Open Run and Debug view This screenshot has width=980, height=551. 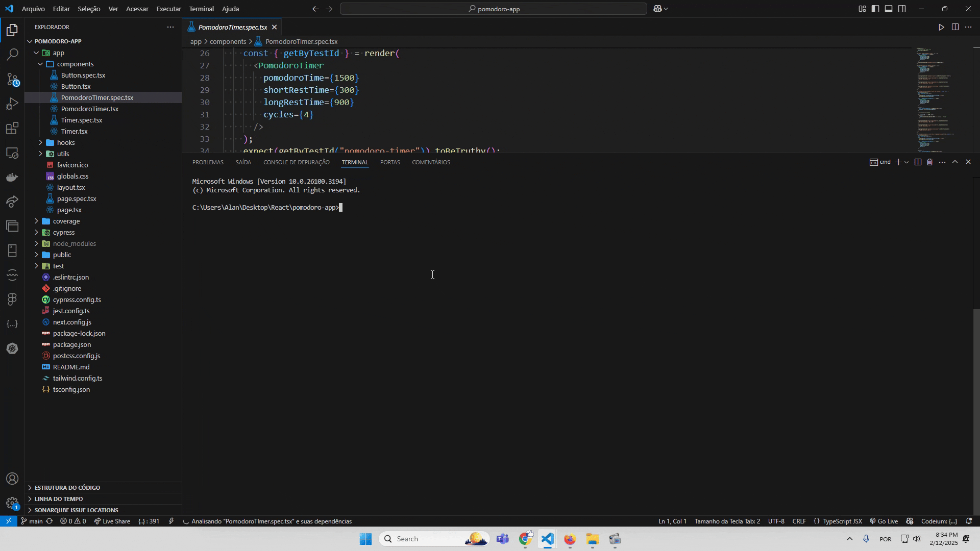pyautogui.click(x=12, y=104)
